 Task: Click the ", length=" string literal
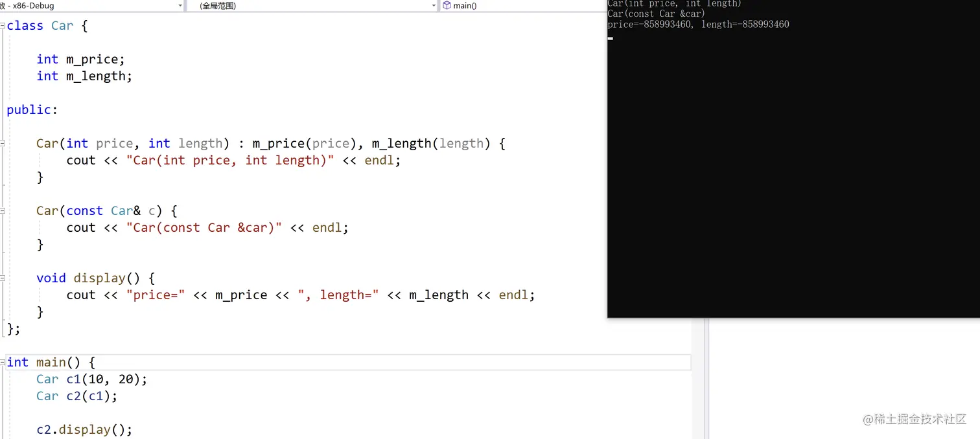[338, 295]
